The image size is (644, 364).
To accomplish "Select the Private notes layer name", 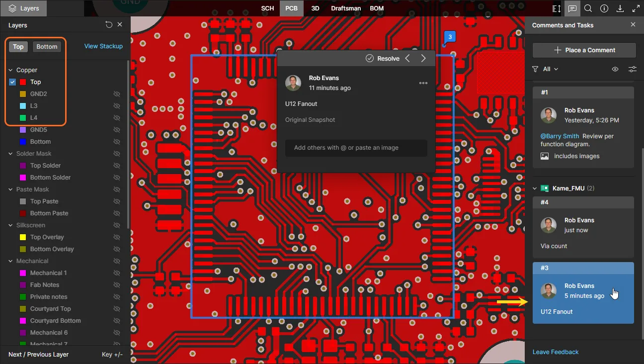I will pyautogui.click(x=49, y=297).
